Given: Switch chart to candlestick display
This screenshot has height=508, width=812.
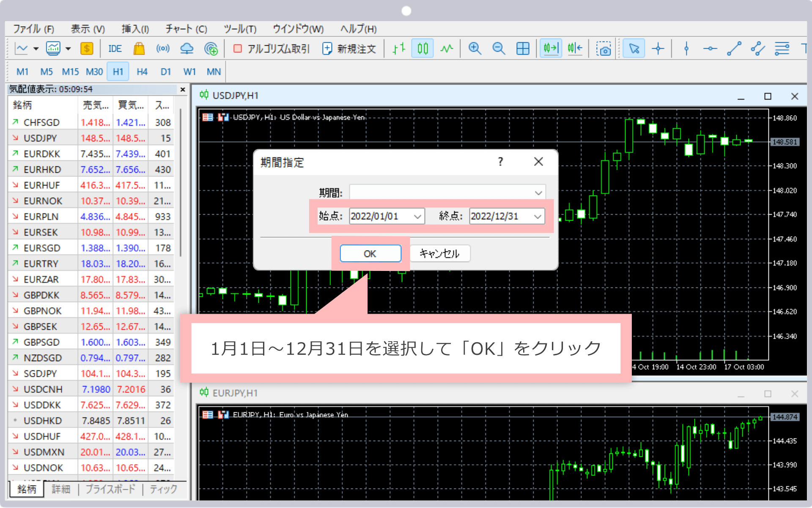Looking at the screenshot, I should 422,48.
